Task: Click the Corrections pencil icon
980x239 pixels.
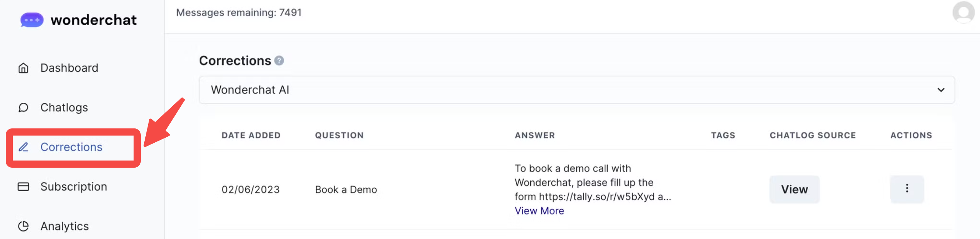Action: (x=24, y=147)
